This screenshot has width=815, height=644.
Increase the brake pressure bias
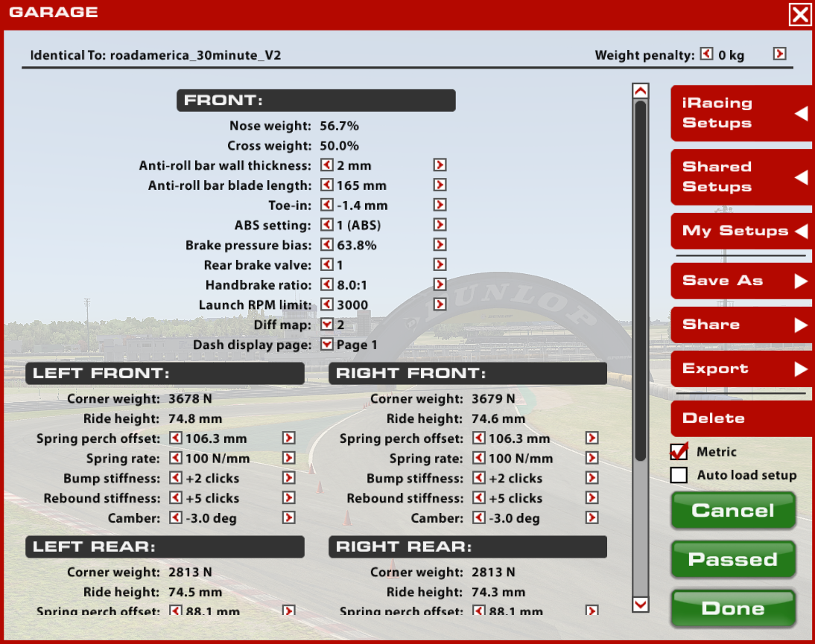coord(439,245)
